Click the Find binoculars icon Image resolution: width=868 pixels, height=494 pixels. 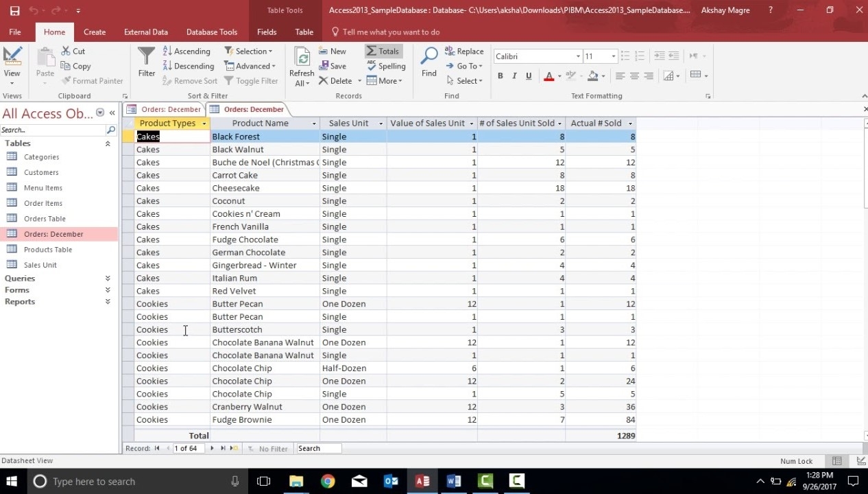(x=429, y=62)
